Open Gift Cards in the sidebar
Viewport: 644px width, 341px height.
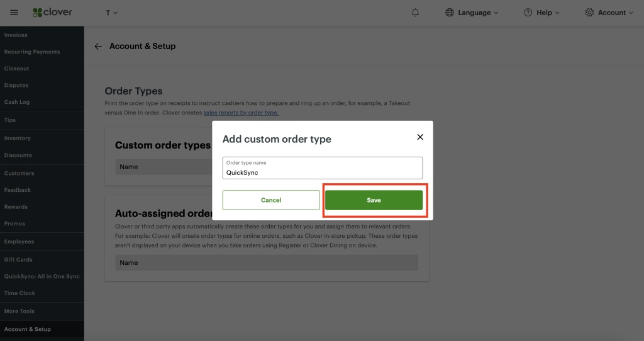click(18, 260)
